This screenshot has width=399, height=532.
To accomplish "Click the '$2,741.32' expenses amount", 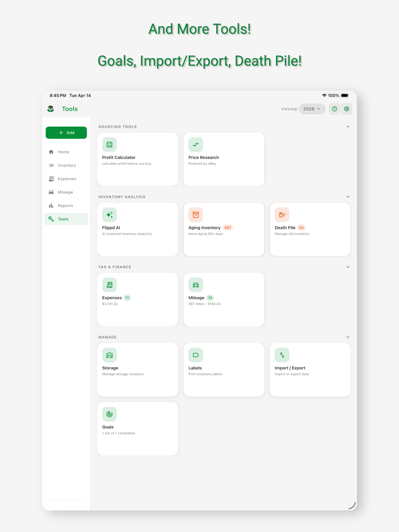I will point(110,304).
